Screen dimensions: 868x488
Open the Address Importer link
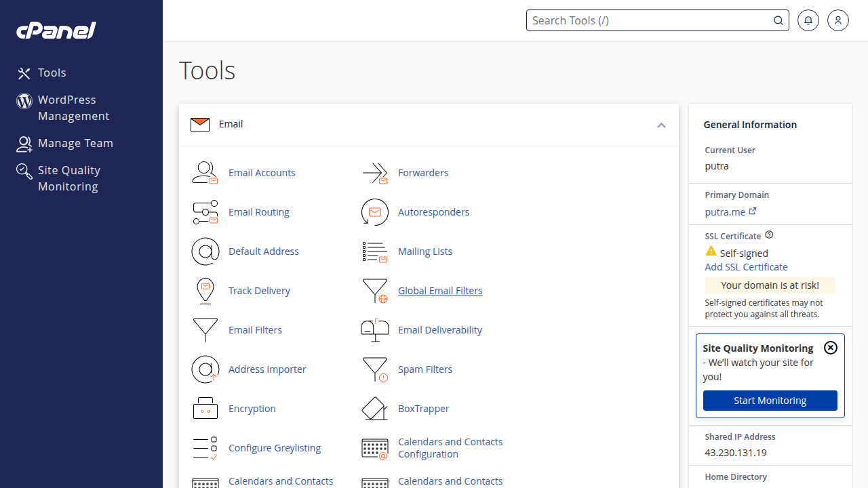(267, 369)
